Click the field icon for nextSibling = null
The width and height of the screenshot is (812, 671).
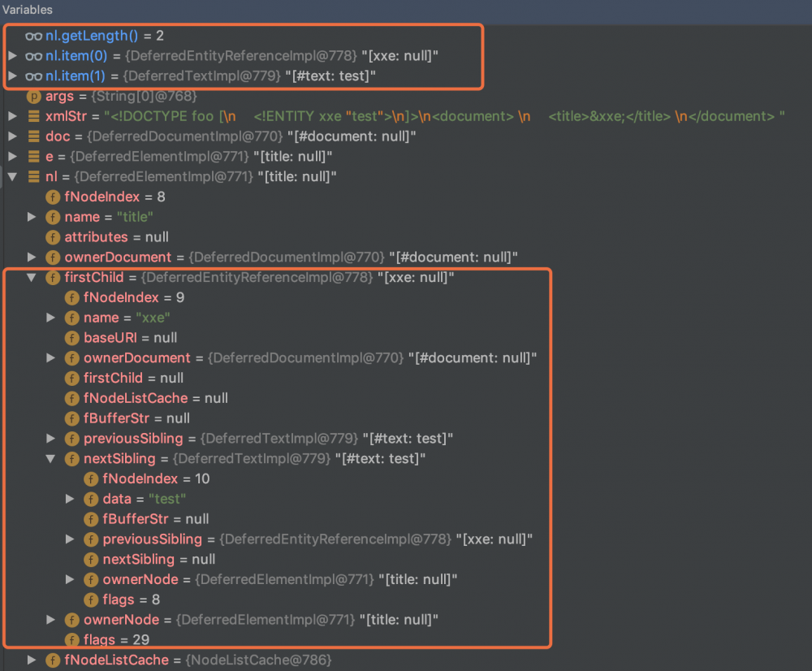pos(91,560)
